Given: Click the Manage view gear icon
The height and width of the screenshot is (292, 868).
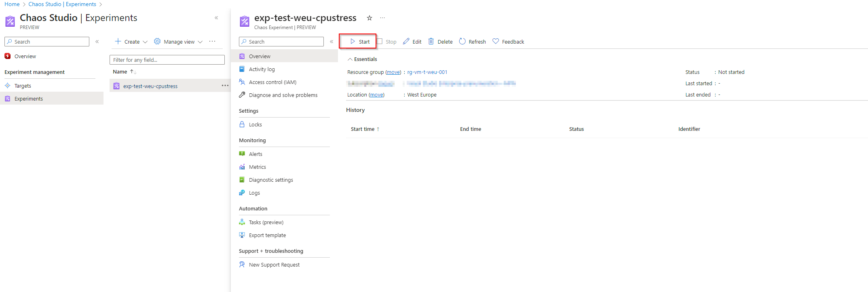Looking at the screenshot, I should coord(157,41).
